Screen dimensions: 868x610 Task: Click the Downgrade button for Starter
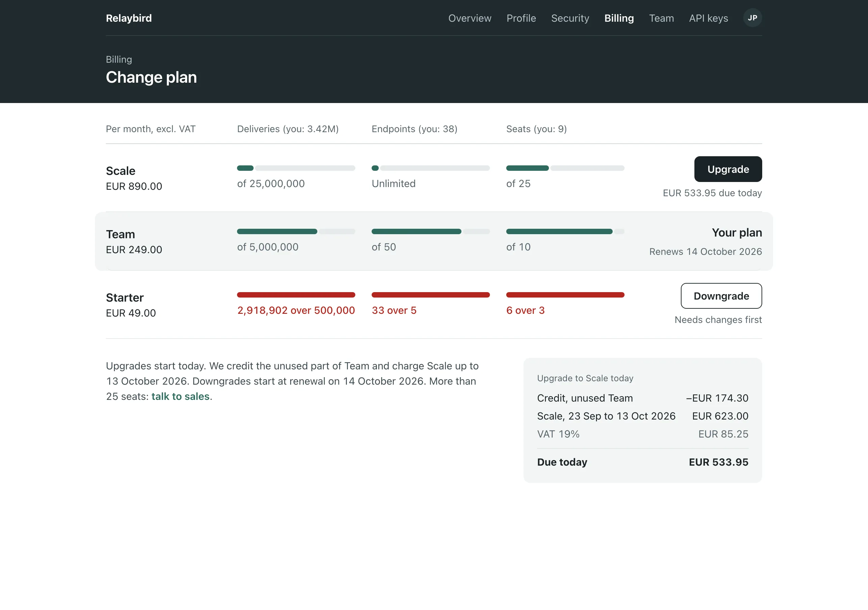(721, 296)
